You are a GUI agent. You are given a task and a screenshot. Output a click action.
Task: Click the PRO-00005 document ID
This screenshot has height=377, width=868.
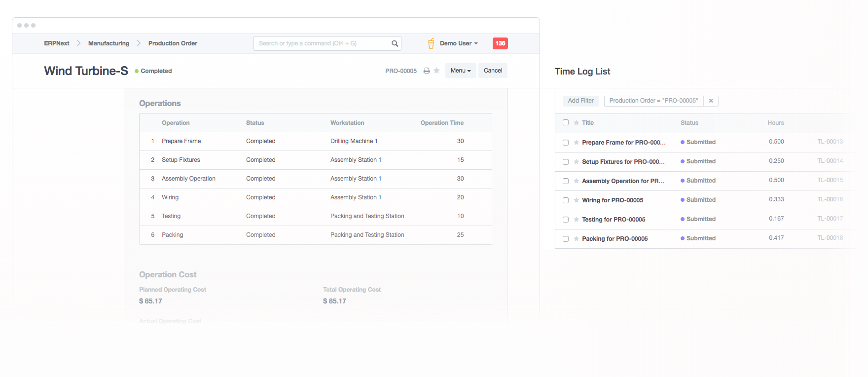pos(401,71)
